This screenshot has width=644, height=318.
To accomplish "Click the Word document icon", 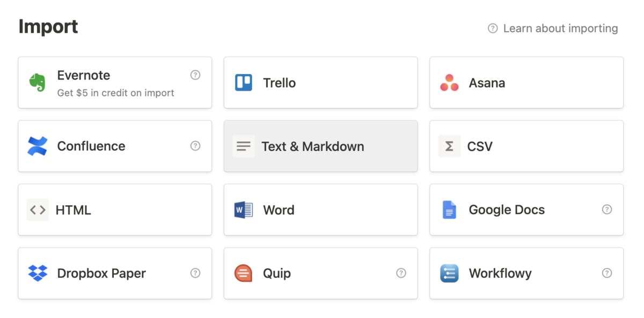I will [x=244, y=210].
